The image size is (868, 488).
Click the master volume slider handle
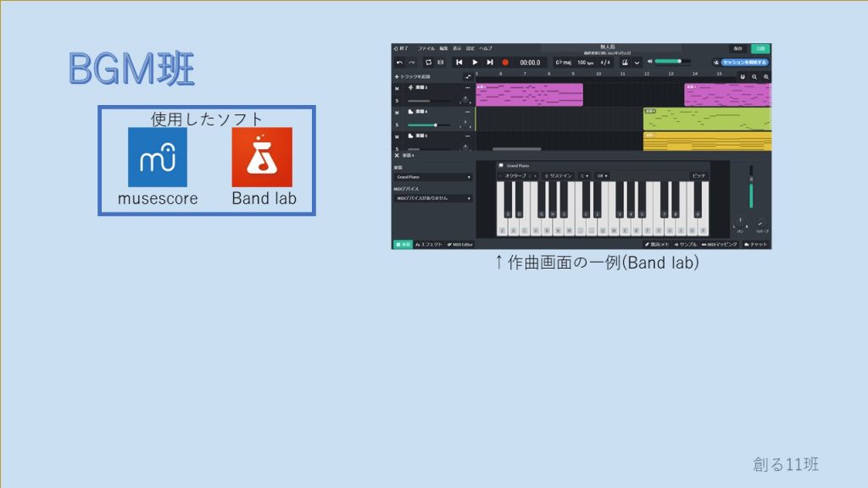point(680,61)
